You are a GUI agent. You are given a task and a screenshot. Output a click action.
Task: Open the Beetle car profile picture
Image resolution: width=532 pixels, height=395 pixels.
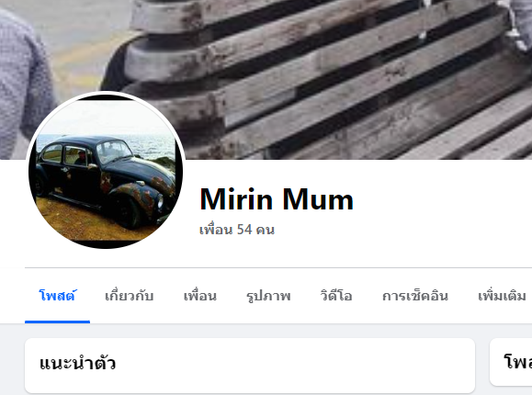106,170
